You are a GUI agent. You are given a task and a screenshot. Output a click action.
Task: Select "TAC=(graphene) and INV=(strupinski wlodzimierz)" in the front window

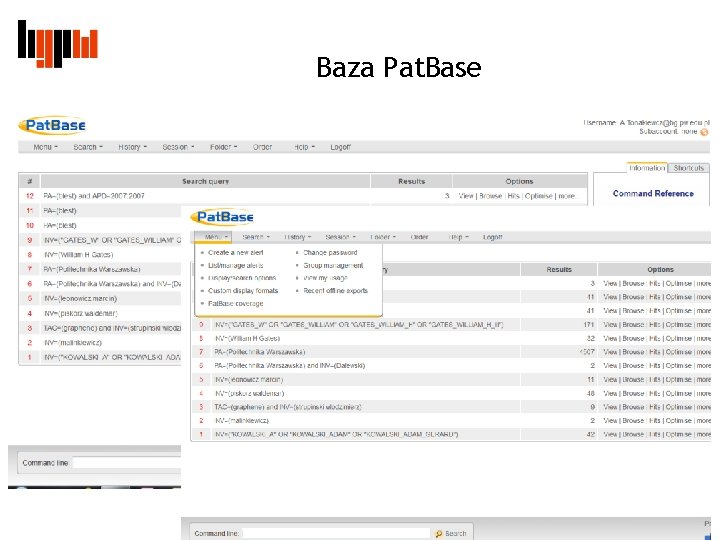pos(288,407)
